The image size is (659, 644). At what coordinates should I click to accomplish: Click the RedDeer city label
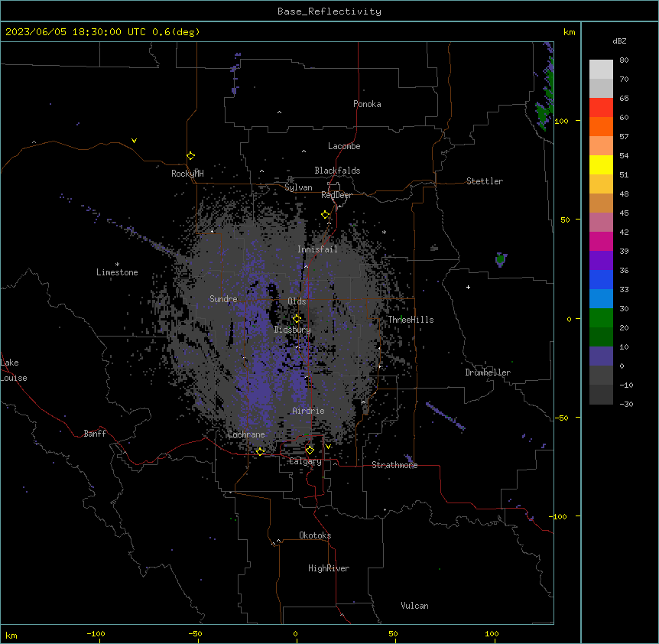pyautogui.click(x=336, y=195)
